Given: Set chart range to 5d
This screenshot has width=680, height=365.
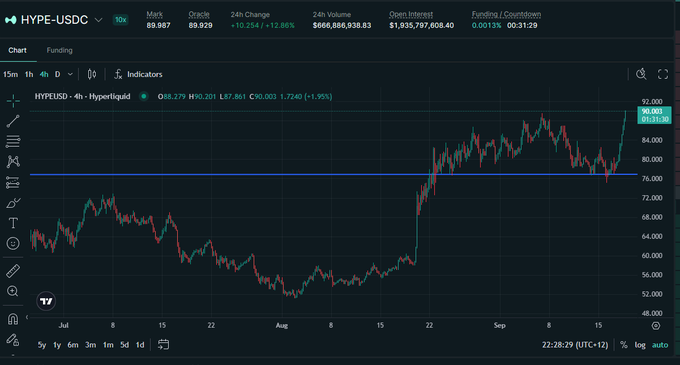Looking at the screenshot, I should coord(124,345).
